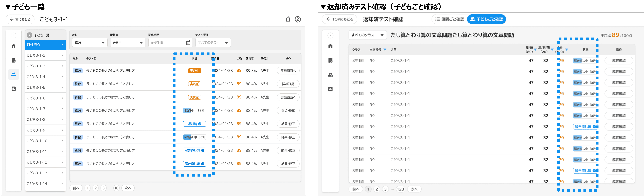Viewport: 644px width, 196px height.
Task: Click the 前にもどる back button
Action: (x=20, y=19)
